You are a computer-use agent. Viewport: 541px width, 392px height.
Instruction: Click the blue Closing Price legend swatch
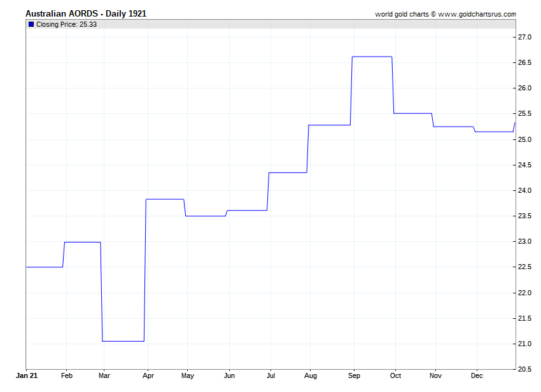point(31,24)
